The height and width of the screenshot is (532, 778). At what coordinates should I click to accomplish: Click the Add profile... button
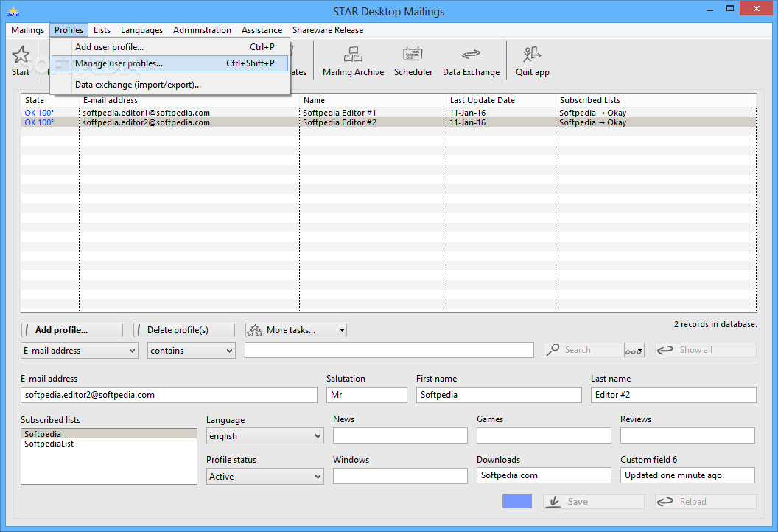(x=72, y=330)
